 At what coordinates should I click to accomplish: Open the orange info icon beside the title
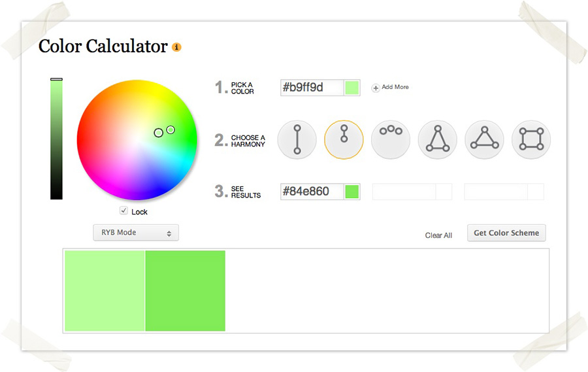tap(176, 47)
